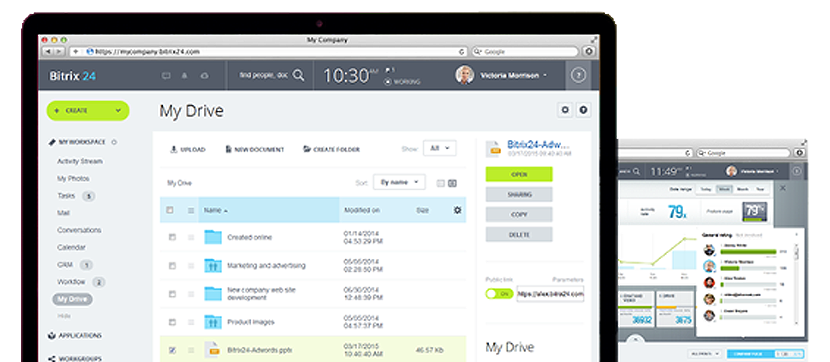Click the add bookmark plus button
The image size is (830, 362).
[76, 52]
